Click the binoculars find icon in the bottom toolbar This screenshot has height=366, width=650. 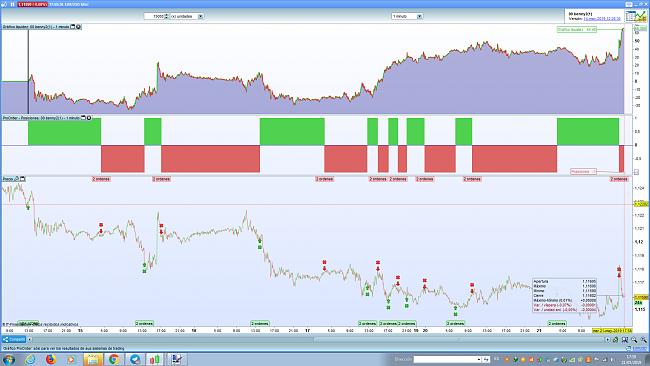(x=625, y=340)
